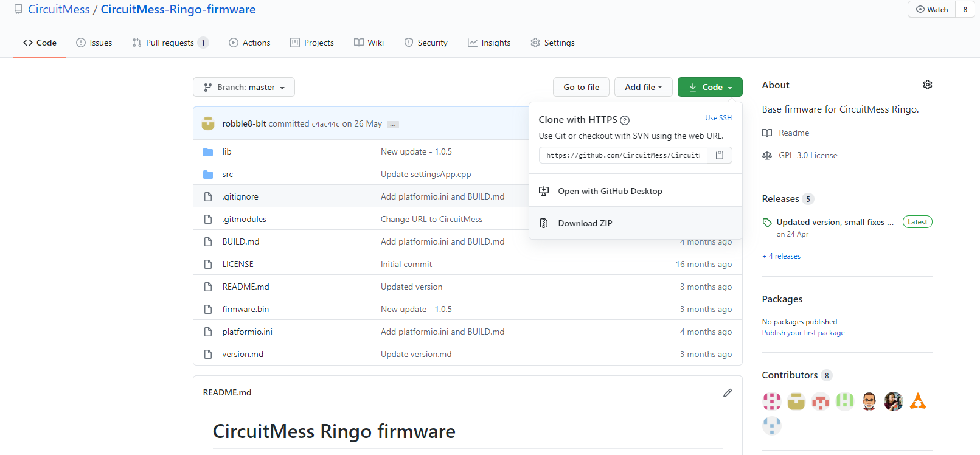Image resolution: width=980 pixels, height=455 pixels.
Task: Click the file icon beside firmware.bin
Action: tap(208, 310)
